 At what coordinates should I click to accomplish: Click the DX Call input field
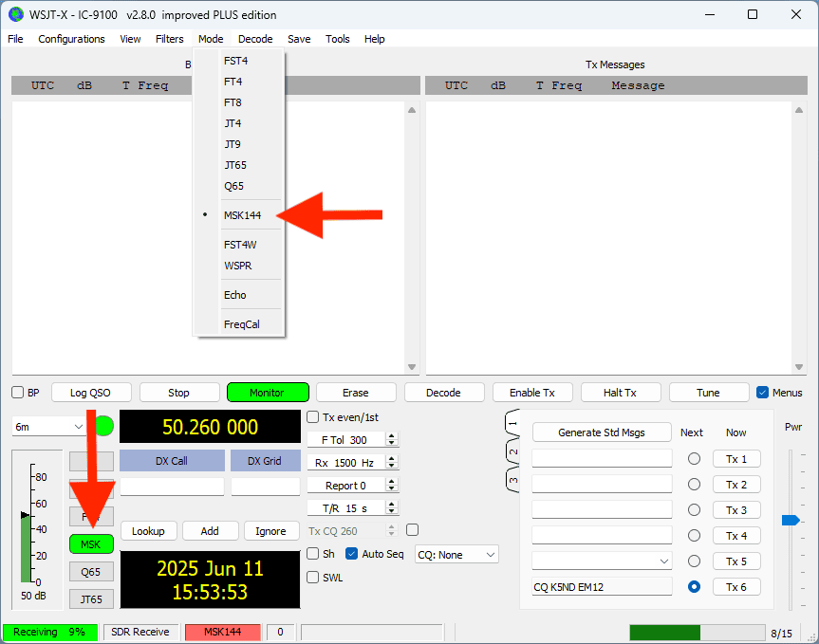coord(172,487)
